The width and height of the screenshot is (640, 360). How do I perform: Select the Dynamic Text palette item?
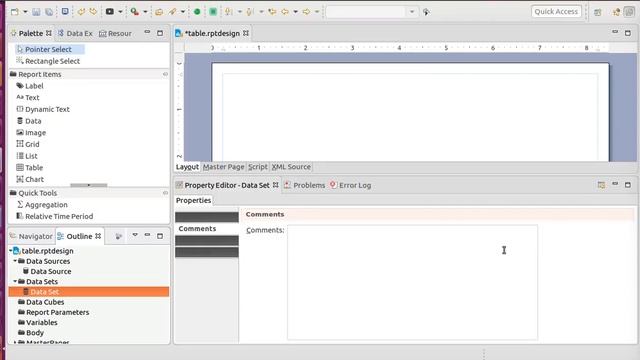43,109
